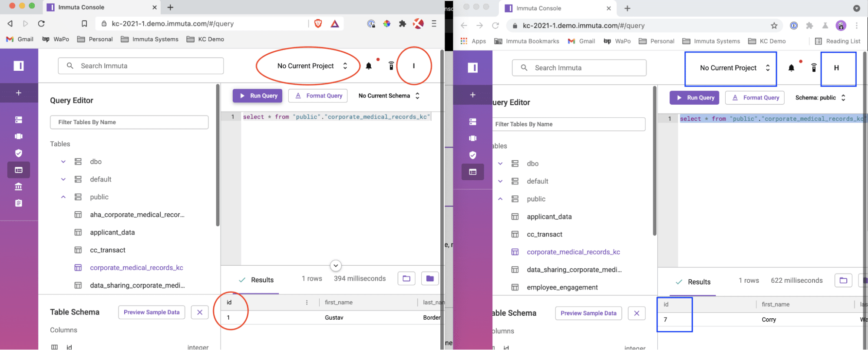Expand dbo schema in left window tree
Image resolution: width=868 pixels, height=350 pixels.
click(63, 162)
